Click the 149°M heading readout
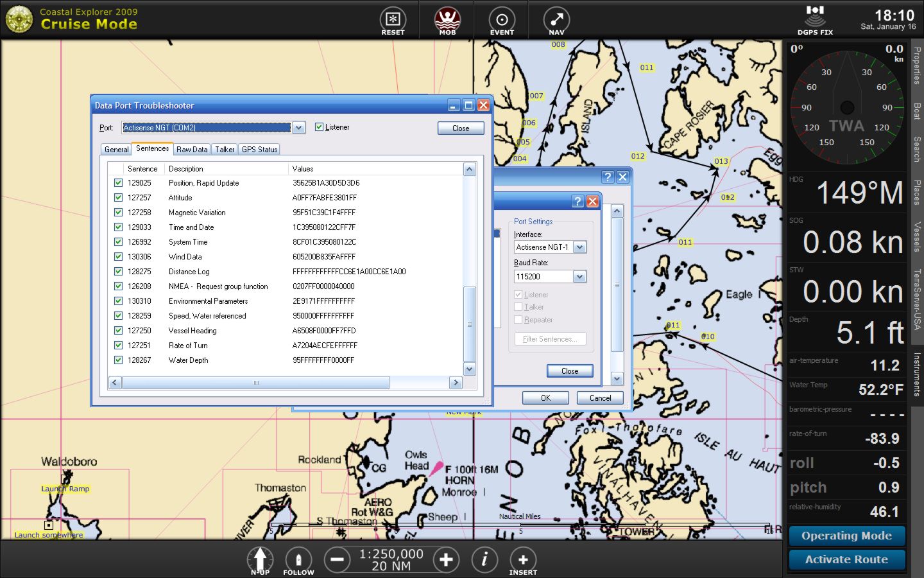 [860, 193]
